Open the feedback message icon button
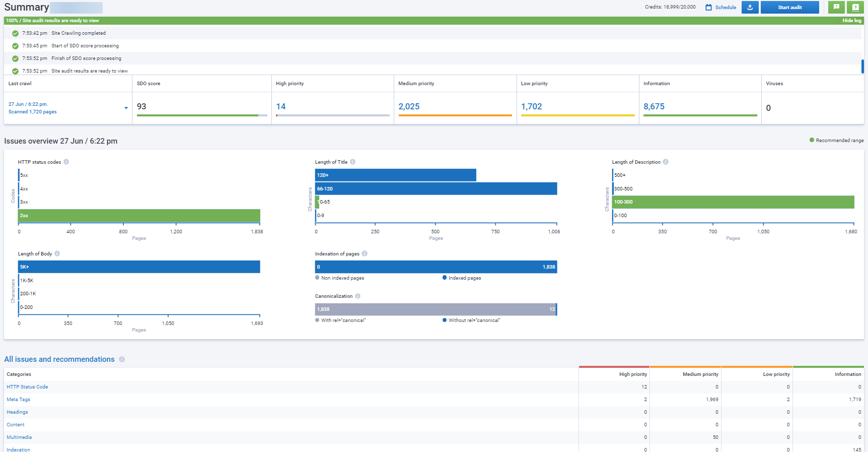The width and height of the screenshot is (868, 452). 836,7
